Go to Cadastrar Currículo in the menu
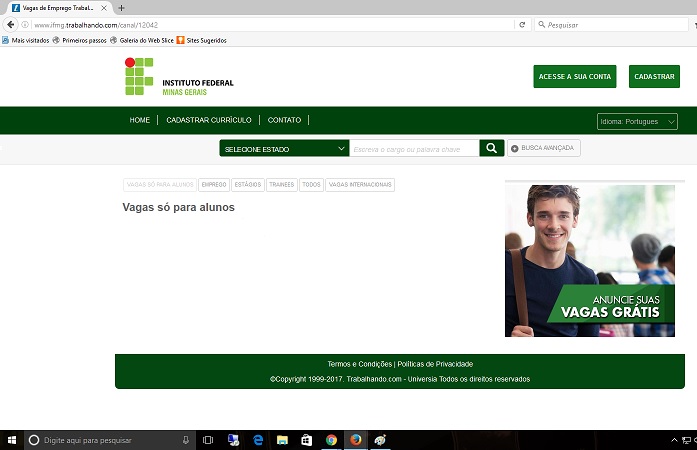The width and height of the screenshot is (697, 450). (x=209, y=120)
